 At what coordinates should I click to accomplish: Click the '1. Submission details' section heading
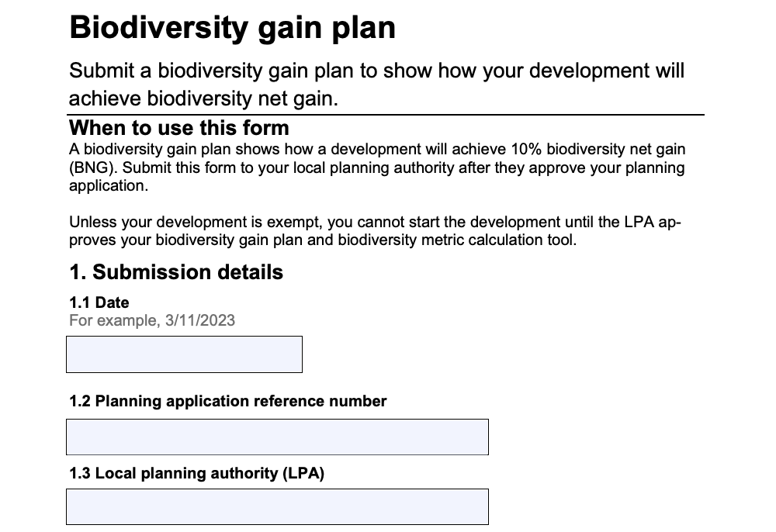[x=176, y=272]
